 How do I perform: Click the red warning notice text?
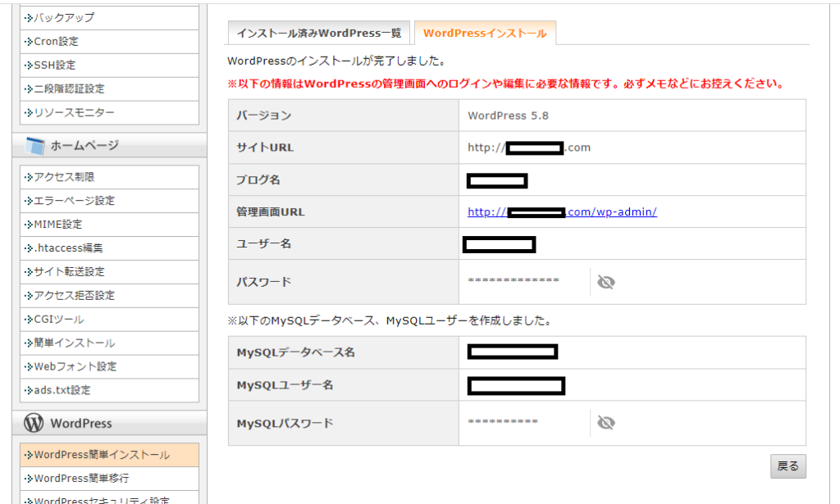coord(507,84)
